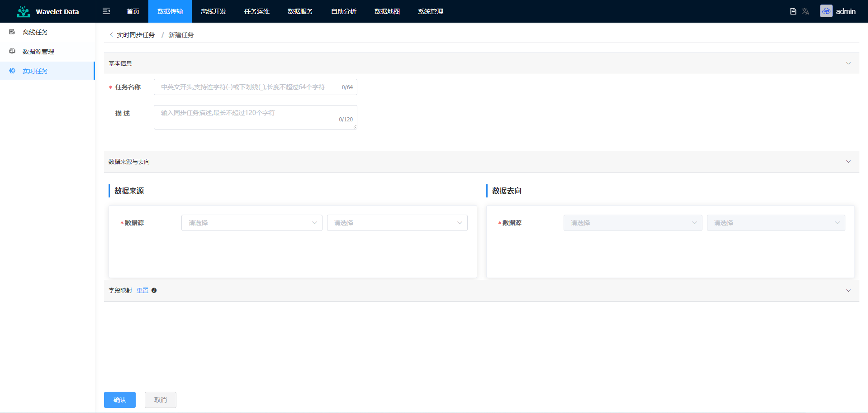The height and width of the screenshot is (413, 868).
Task: Click the 数据源管理 sidebar icon
Action: coord(12,52)
